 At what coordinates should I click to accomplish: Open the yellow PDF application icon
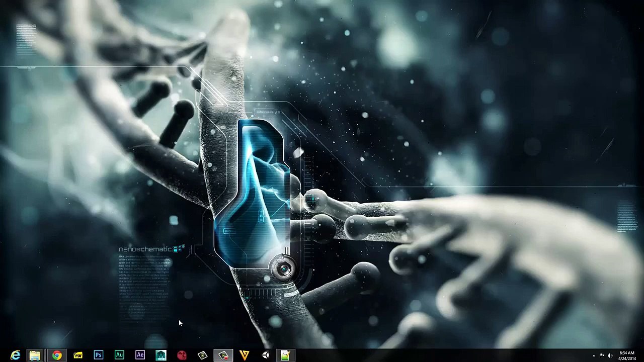(x=78, y=355)
